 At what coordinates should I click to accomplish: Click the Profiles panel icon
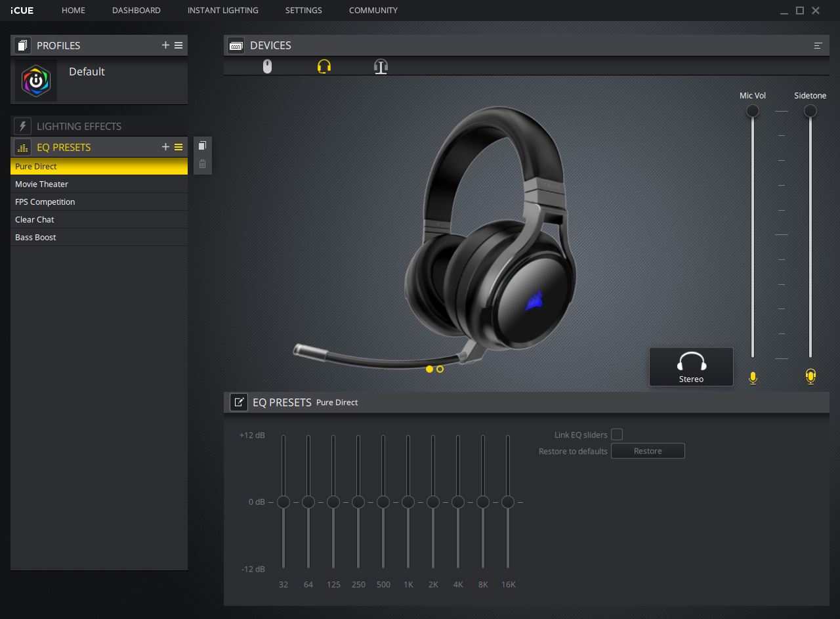(23, 45)
